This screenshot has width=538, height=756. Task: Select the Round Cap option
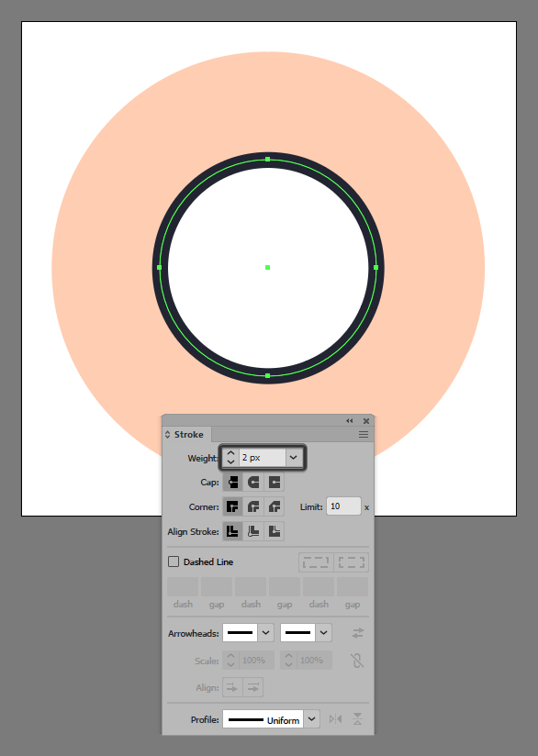pyautogui.click(x=253, y=483)
